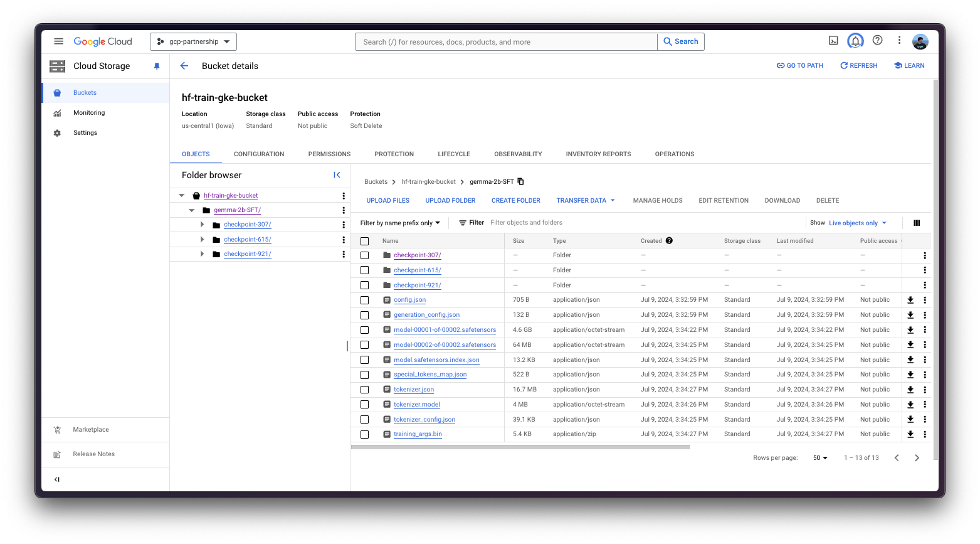Tick the checkbox for training_args.bin

coord(364,434)
